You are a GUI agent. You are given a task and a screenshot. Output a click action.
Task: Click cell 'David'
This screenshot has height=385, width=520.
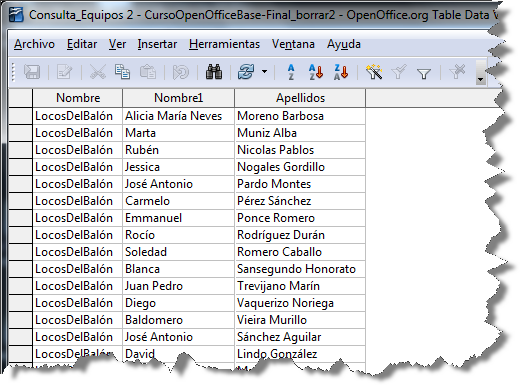(x=178, y=354)
